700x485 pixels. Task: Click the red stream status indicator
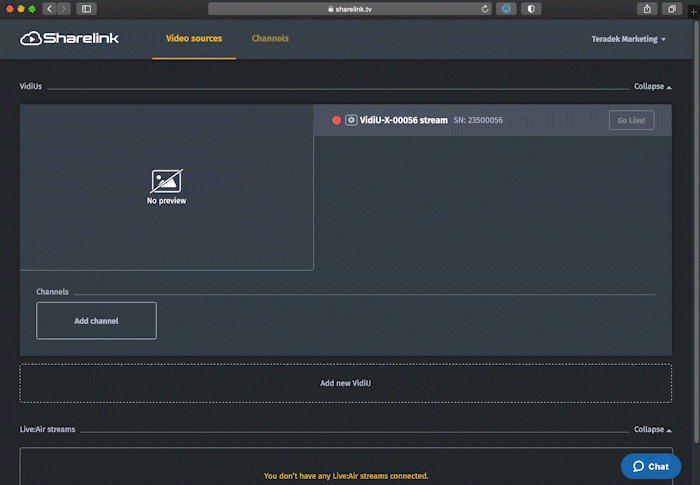(x=336, y=120)
